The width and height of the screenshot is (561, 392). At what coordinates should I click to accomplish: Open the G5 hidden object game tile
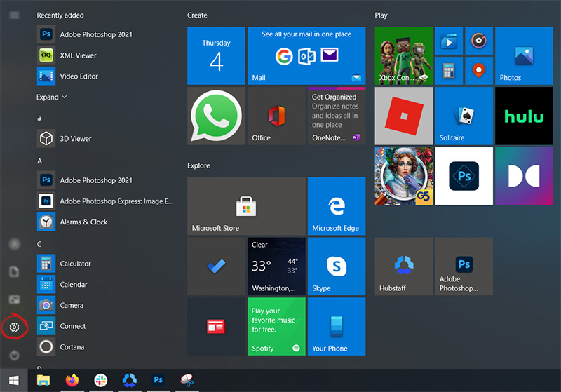(x=404, y=176)
